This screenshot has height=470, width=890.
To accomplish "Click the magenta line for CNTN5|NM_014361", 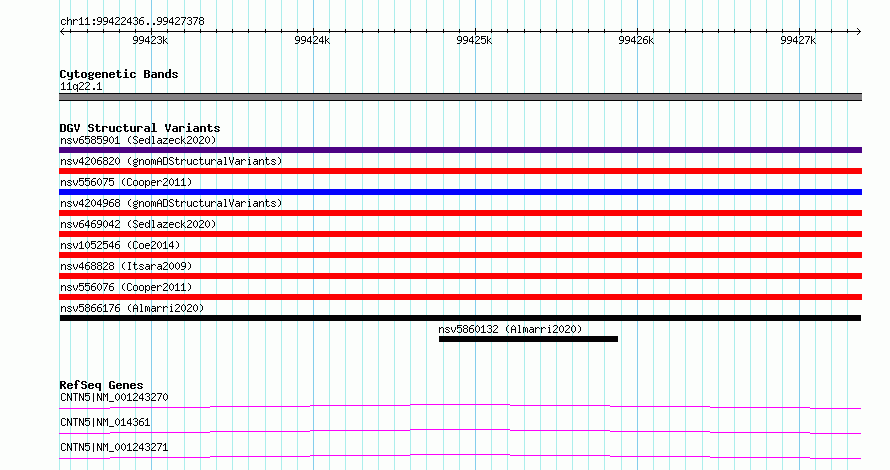I will (460, 431).
